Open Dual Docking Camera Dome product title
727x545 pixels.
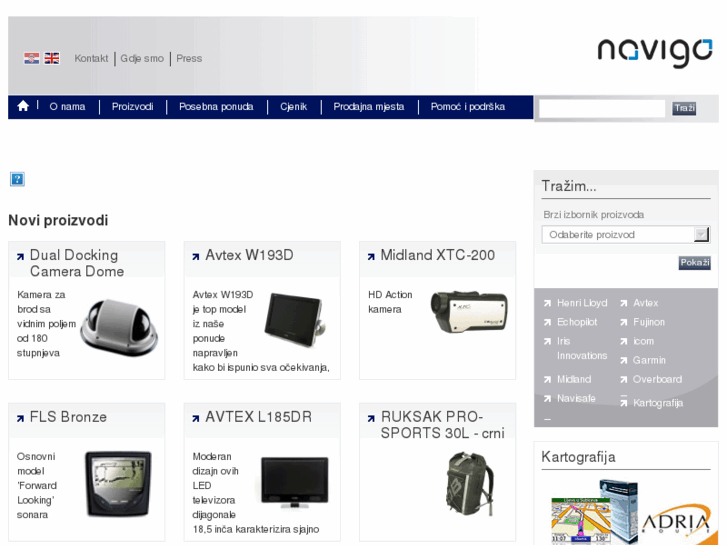[x=77, y=263]
